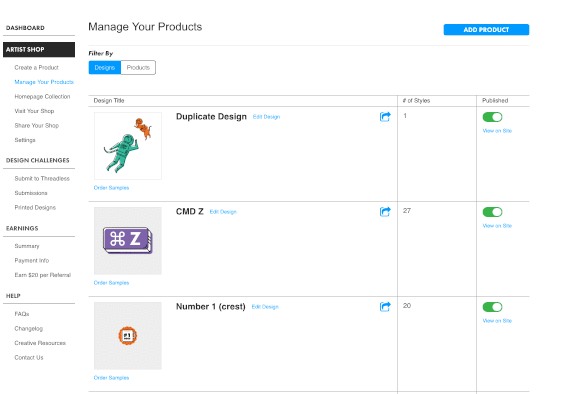Image resolution: width=574 pixels, height=394 pixels.
Task: Click the Add Product button
Action: click(486, 30)
